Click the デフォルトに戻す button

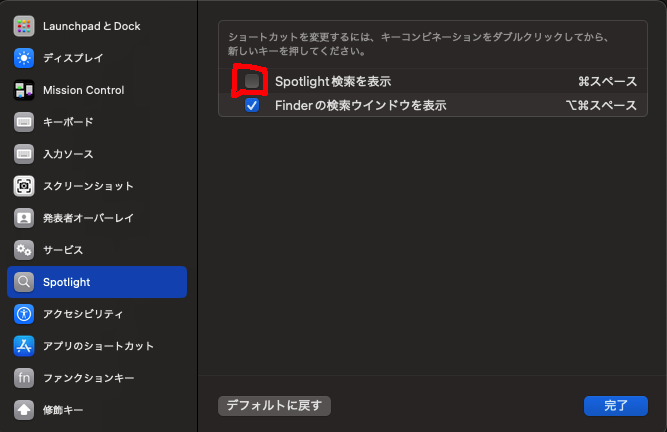[274, 406]
